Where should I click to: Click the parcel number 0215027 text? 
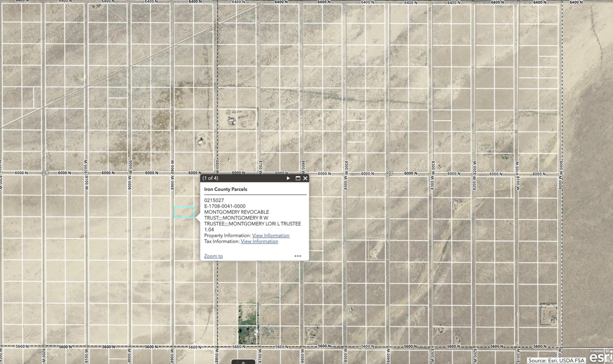pos(214,199)
